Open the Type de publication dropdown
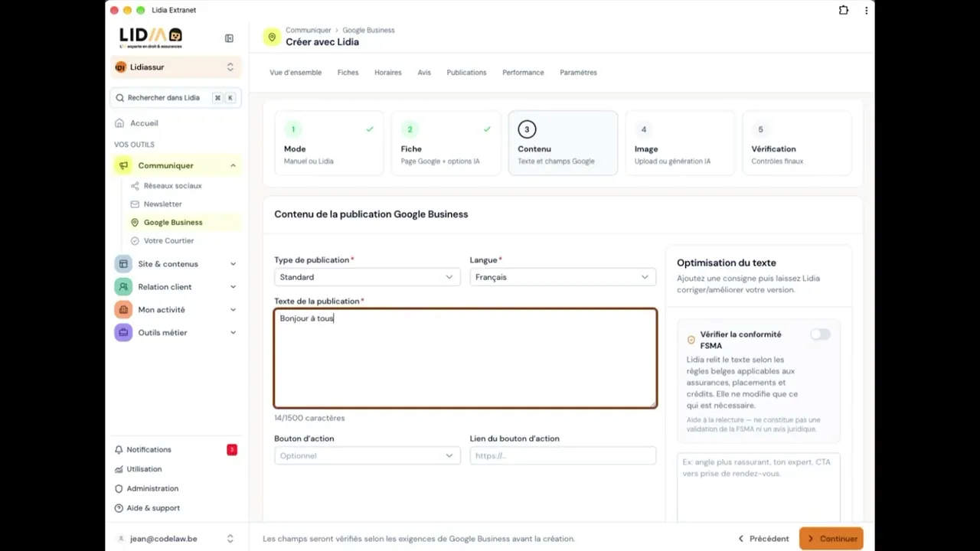The height and width of the screenshot is (551, 980). (x=367, y=277)
